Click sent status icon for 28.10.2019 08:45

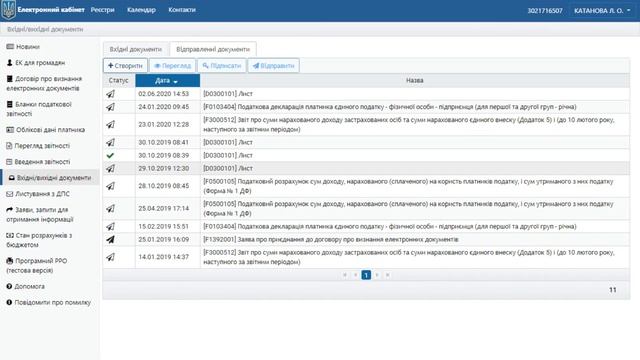point(110,186)
